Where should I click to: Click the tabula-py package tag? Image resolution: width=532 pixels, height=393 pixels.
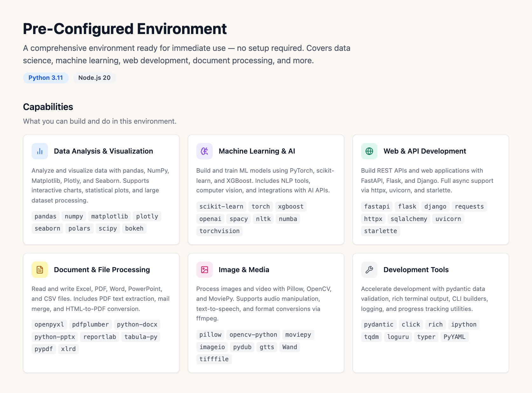pos(141,337)
